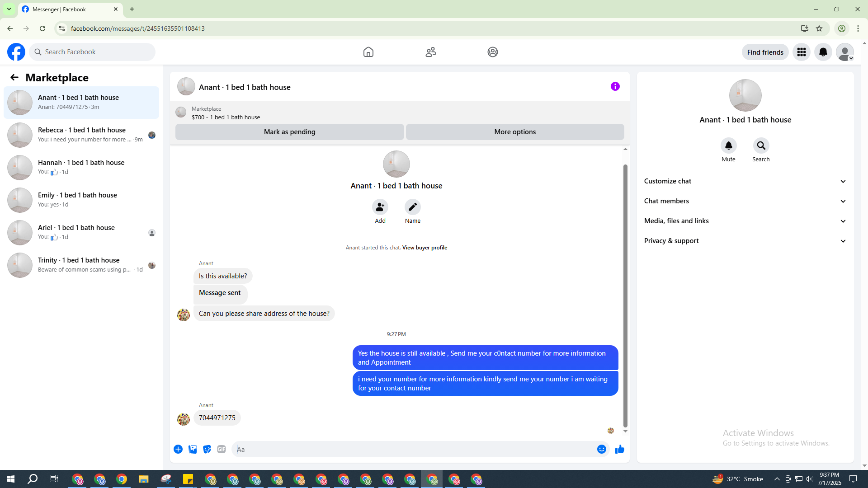This screenshot has height=488, width=868.
Task: Open the Emily conversation
Action: [81, 200]
